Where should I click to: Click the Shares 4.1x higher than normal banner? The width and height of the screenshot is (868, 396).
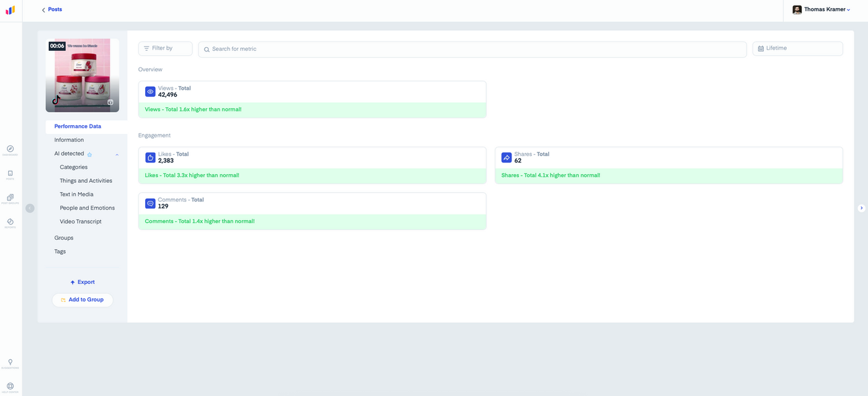669,175
